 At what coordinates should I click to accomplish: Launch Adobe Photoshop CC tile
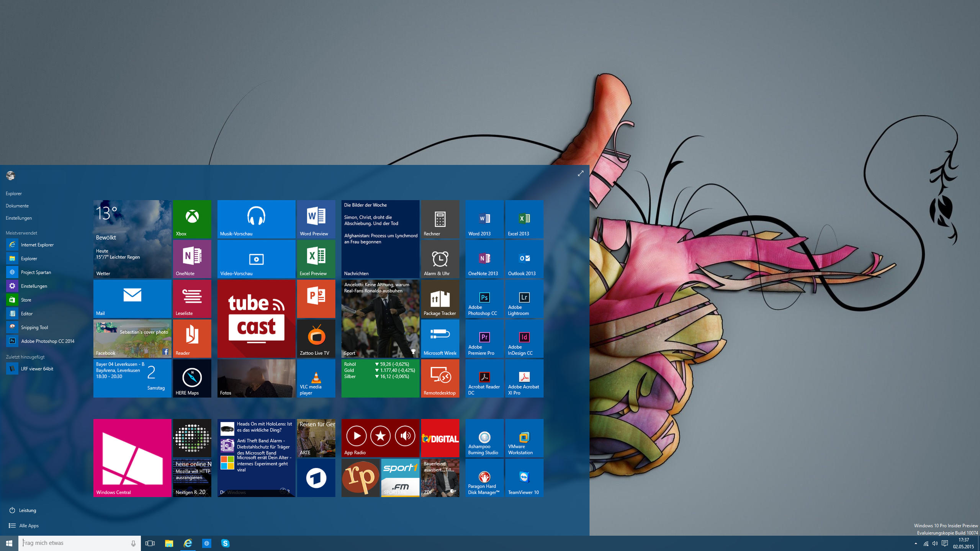point(484,299)
